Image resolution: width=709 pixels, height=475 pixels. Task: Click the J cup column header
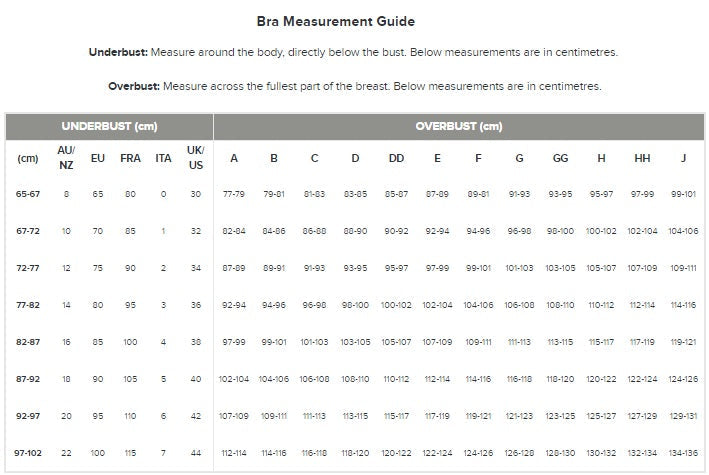(x=683, y=158)
